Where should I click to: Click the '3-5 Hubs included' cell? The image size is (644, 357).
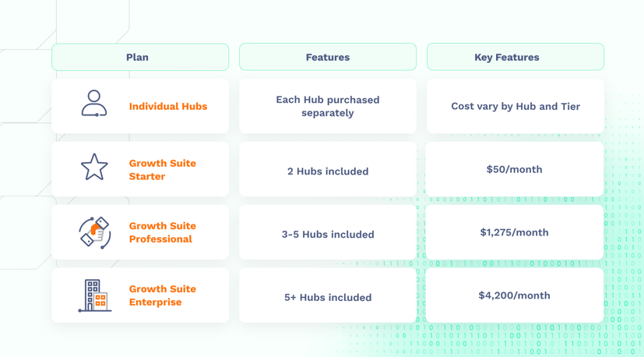click(x=328, y=232)
